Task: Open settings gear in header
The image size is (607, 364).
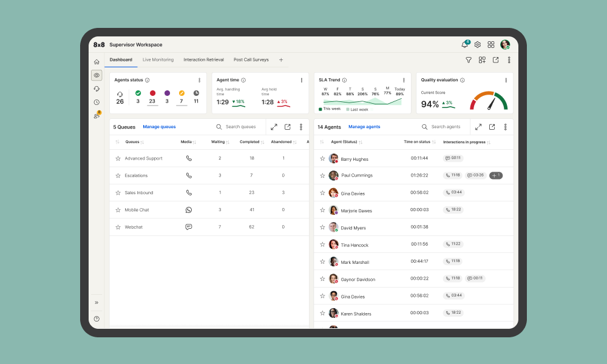Action: tap(478, 45)
